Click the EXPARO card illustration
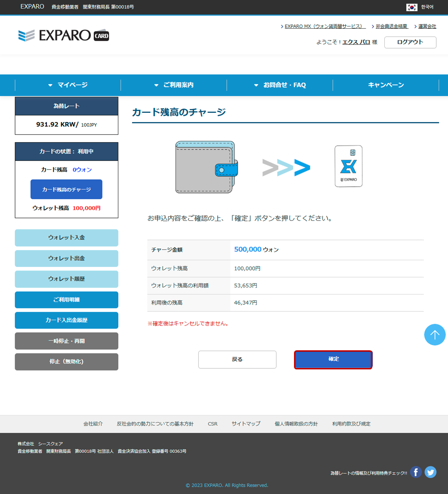448x494 pixels. [x=348, y=166]
